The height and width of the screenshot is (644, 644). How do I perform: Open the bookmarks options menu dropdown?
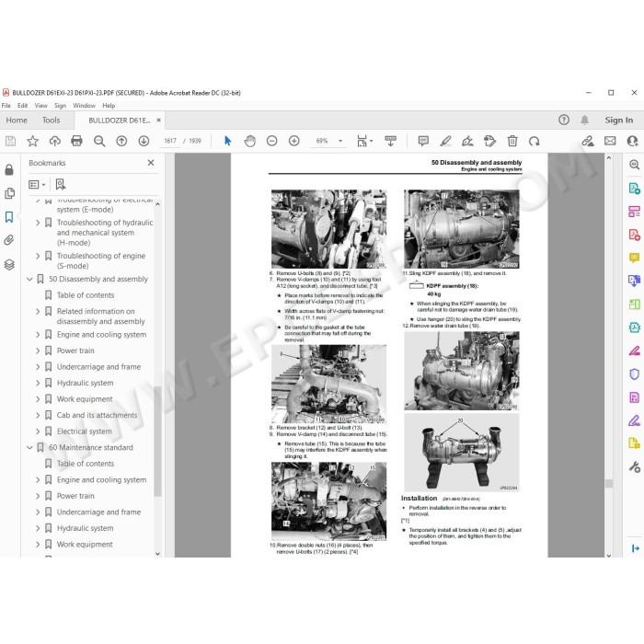(37, 184)
